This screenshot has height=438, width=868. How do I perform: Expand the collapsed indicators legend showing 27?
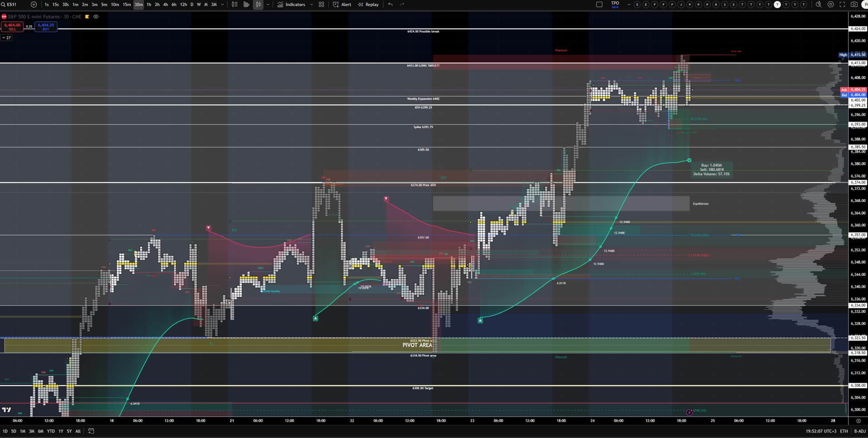tap(6, 38)
